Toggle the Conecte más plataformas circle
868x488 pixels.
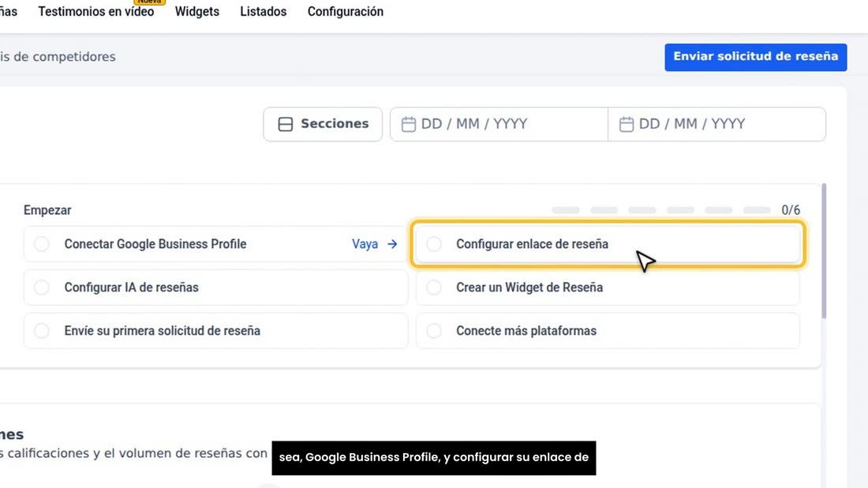coord(434,331)
